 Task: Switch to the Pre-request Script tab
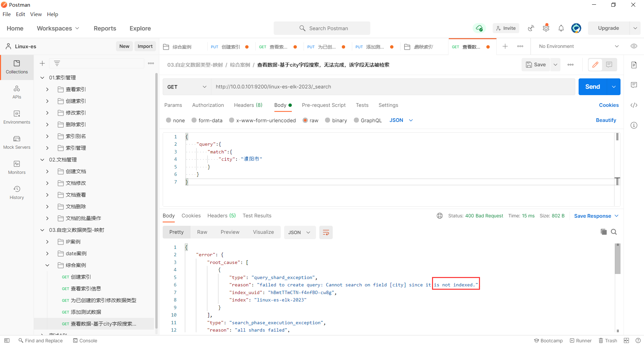324,105
